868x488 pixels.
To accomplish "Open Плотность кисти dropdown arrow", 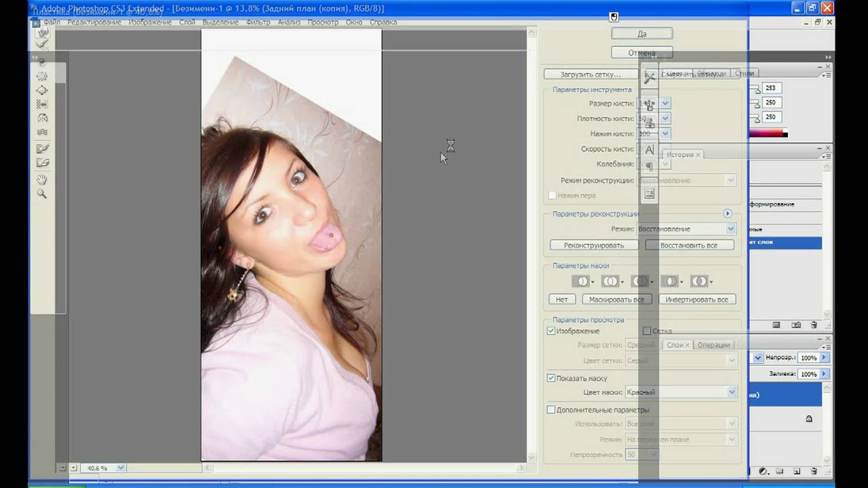I will (665, 119).
